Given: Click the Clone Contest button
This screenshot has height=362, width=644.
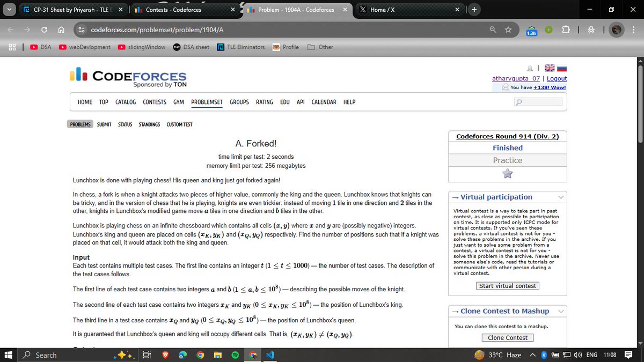Looking at the screenshot, I should pos(508,338).
